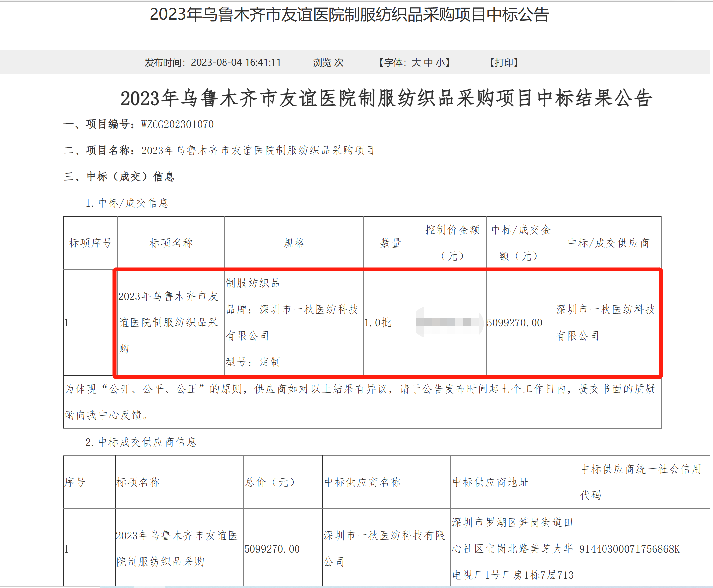Select the page title 2023年乌鲁木齐市友谊医院制服纺织品采购项目中标公告
The width and height of the screenshot is (713, 588).
tap(349, 14)
